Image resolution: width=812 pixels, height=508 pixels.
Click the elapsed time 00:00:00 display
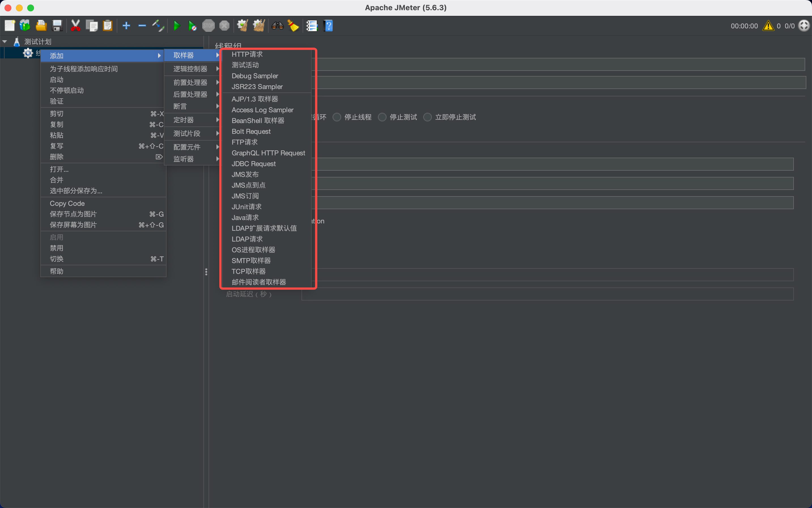point(744,26)
